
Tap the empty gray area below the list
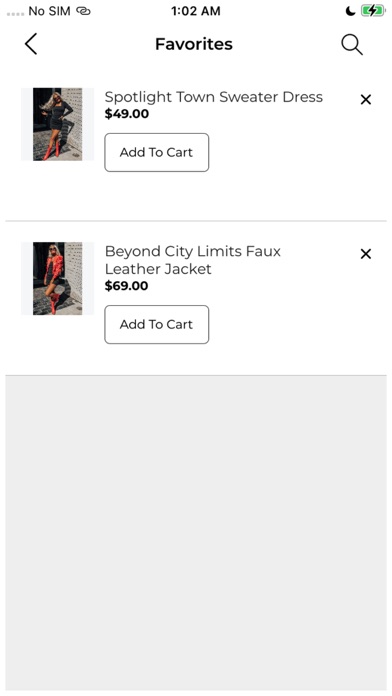196,533
